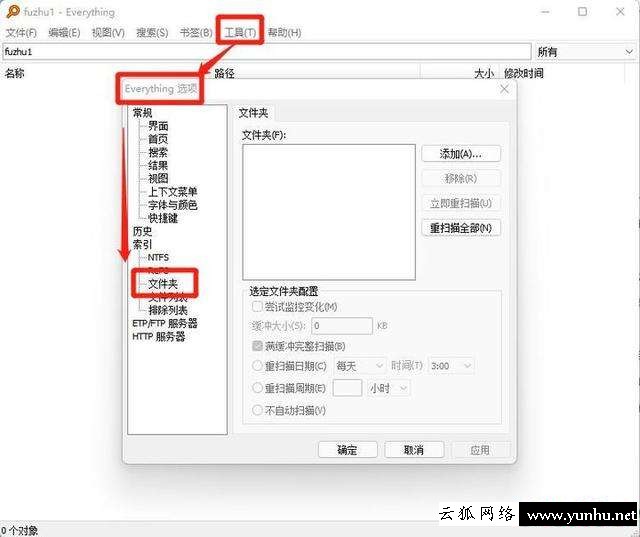This screenshot has height=537, width=640.
Task: Sort by the 修改时间 column header
Action: 524,73
